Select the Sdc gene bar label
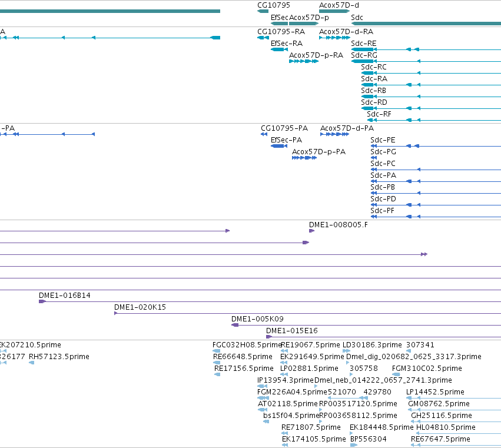The height and width of the screenshot is (448, 501). coord(357,18)
